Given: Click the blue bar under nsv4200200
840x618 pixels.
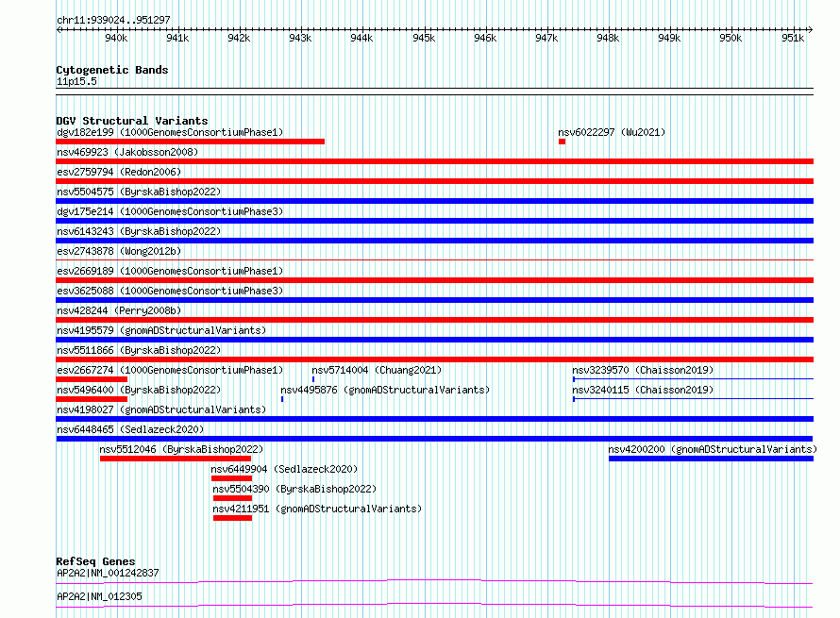Looking at the screenshot, I should pos(711,459).
